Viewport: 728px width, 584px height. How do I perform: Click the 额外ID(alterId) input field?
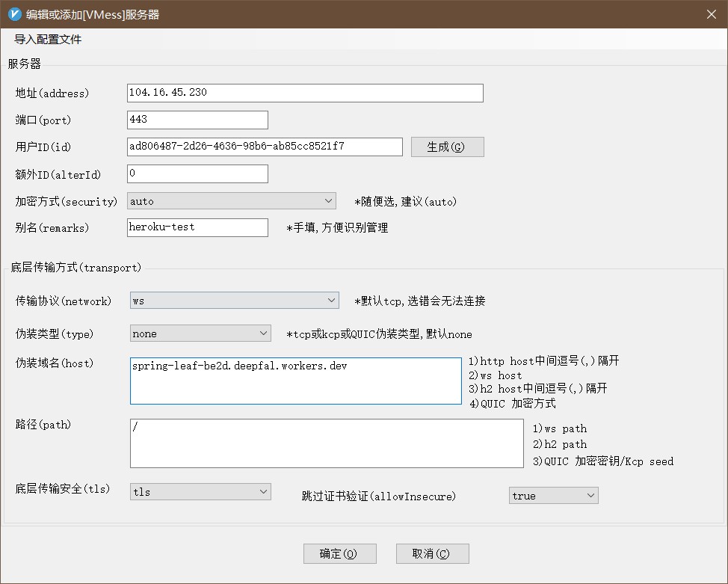coord(197,173)
